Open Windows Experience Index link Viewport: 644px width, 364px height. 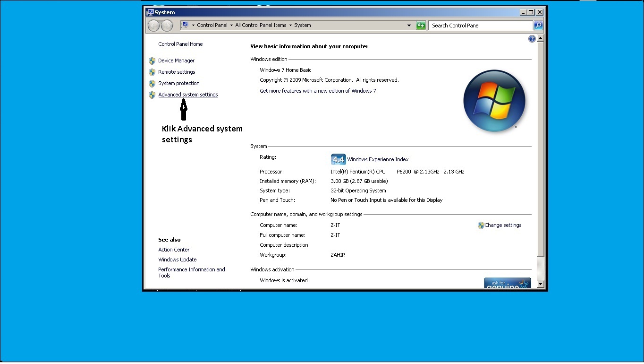coord(378,159)
